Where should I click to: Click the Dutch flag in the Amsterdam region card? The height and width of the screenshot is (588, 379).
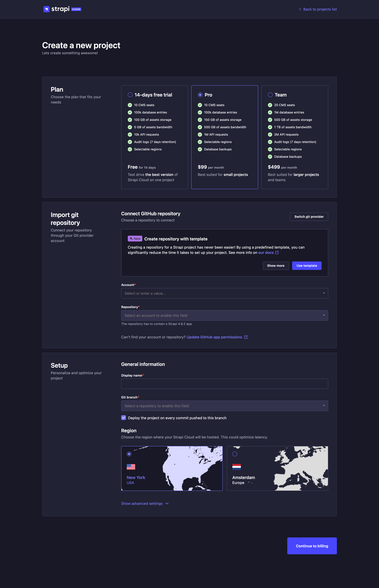point(236,467)
